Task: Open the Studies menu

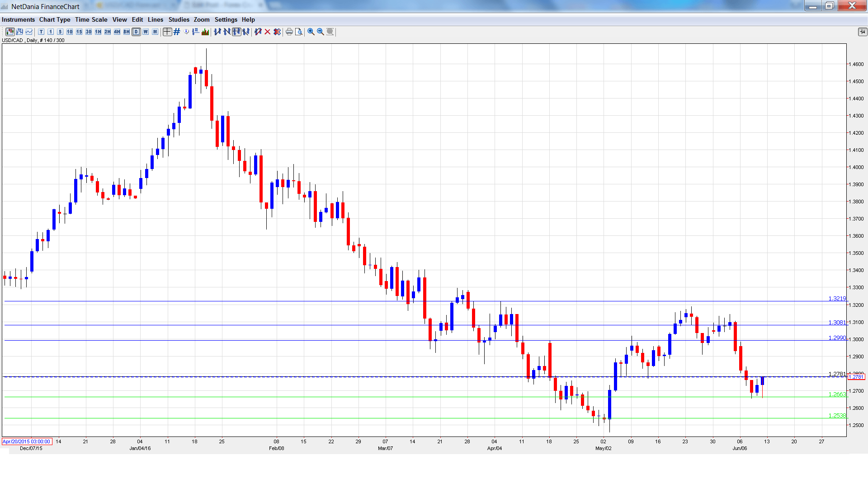Action: (179, 19)
